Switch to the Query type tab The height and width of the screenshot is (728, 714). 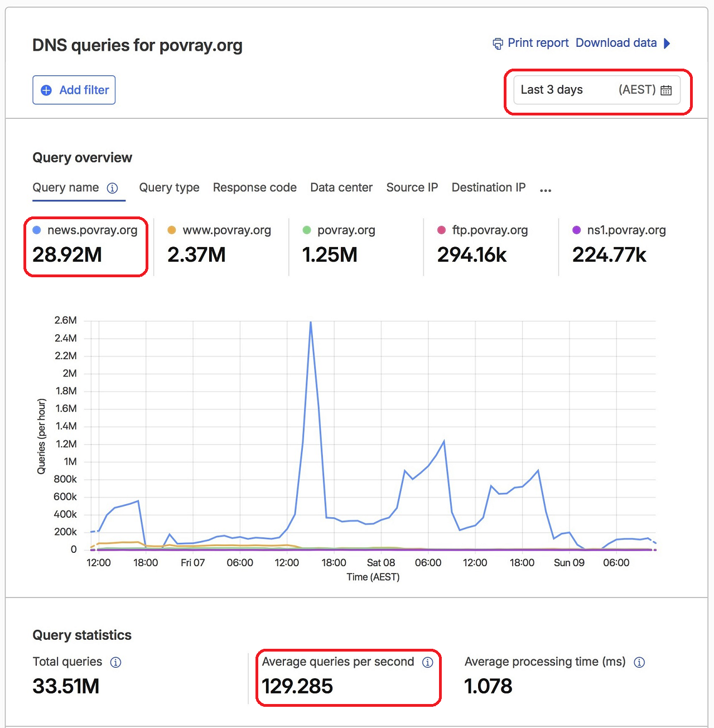pyautogui.click(x=169, y=188)
